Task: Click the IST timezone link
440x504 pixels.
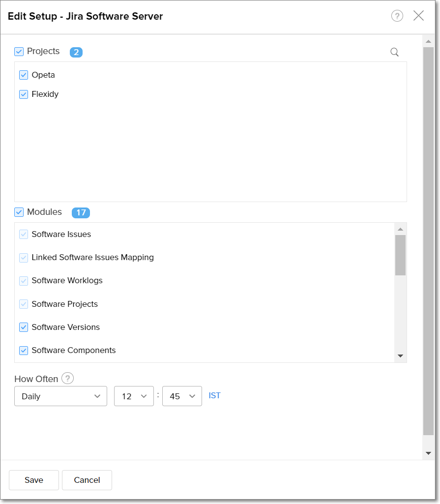Action: pos(214,395)
